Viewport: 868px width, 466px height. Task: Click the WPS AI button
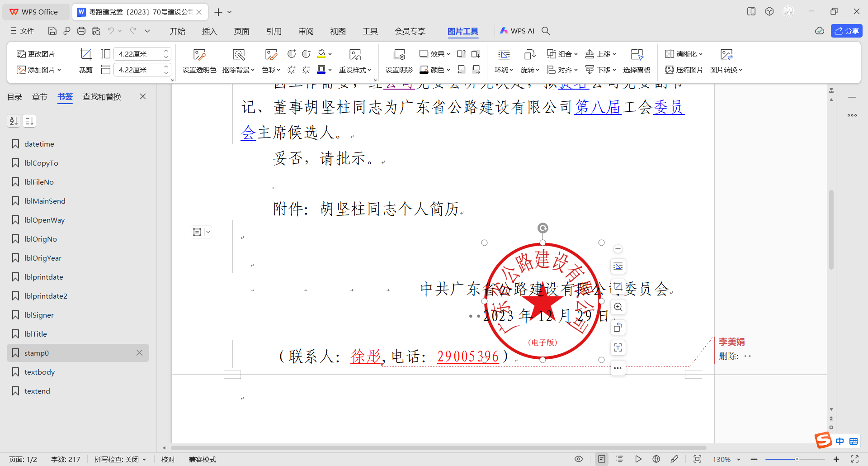[517, 31]
